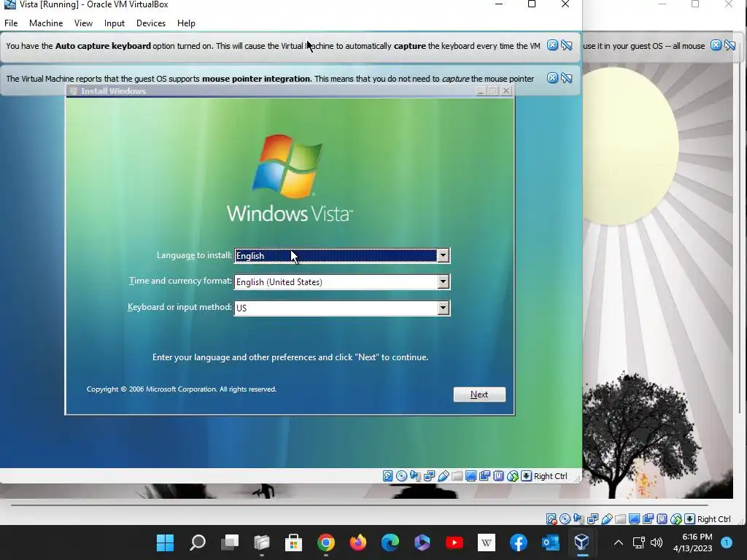The height and width of the screenshot is (560, 747).
Task: Close the Install Windows dialog
Action: [506, 90]
